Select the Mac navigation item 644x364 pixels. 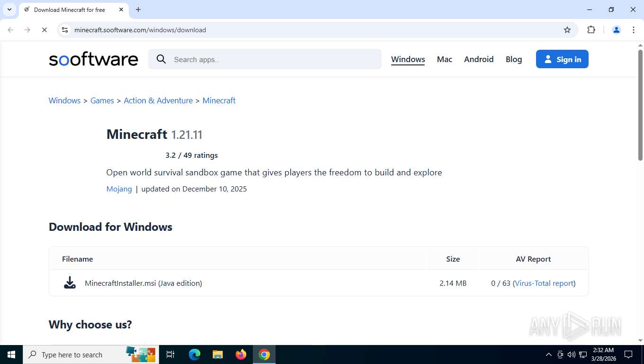pos(444,59)
